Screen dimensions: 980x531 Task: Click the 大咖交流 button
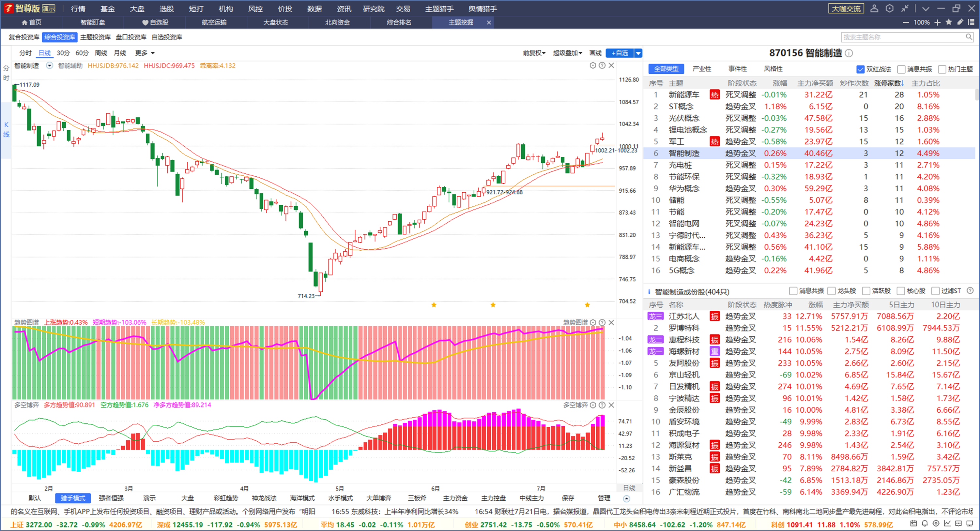[846, 8]
